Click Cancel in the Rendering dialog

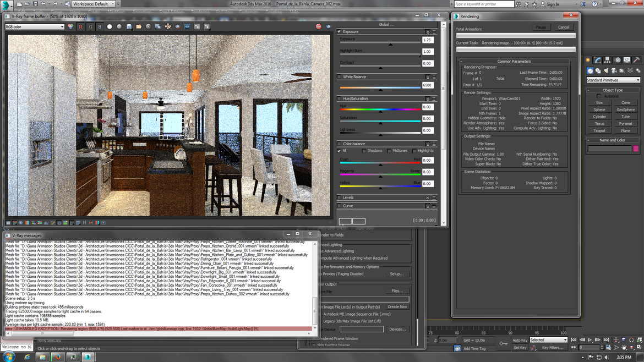click(x=564, y=27)
